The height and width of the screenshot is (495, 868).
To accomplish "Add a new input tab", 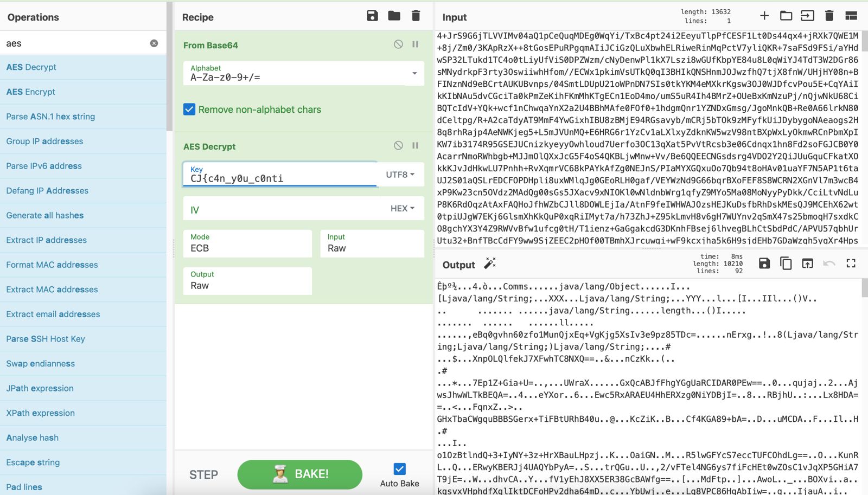I will pos(764,16).
